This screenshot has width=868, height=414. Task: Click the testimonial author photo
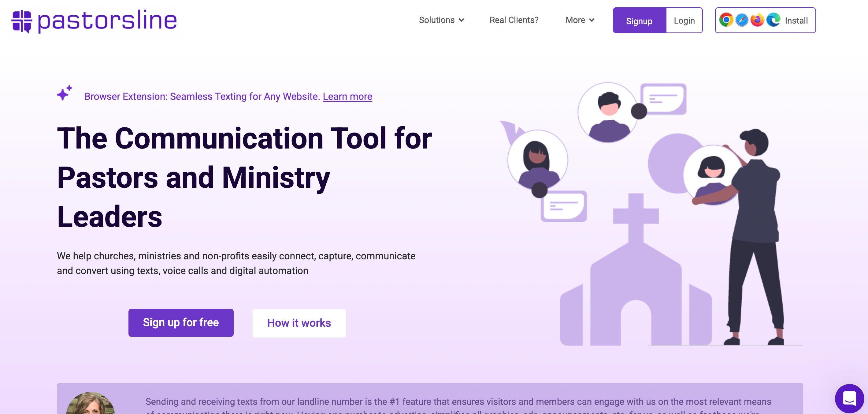[x=90, y=403]
